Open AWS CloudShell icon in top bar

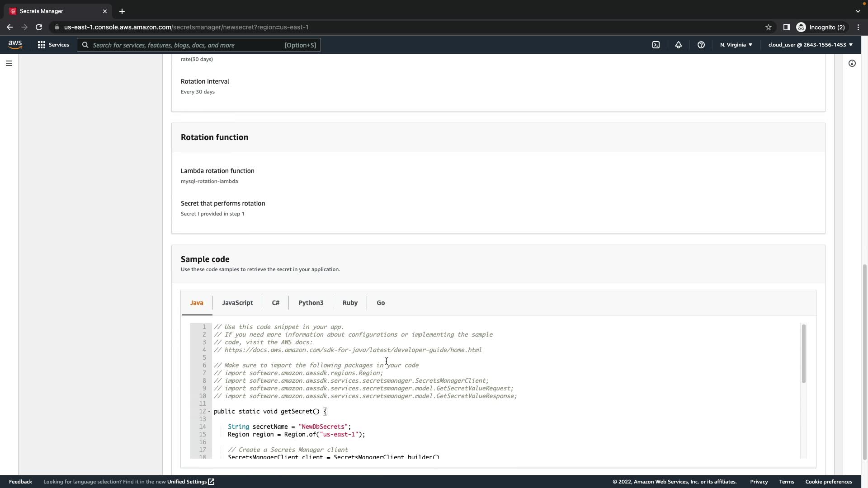[656, 45]
